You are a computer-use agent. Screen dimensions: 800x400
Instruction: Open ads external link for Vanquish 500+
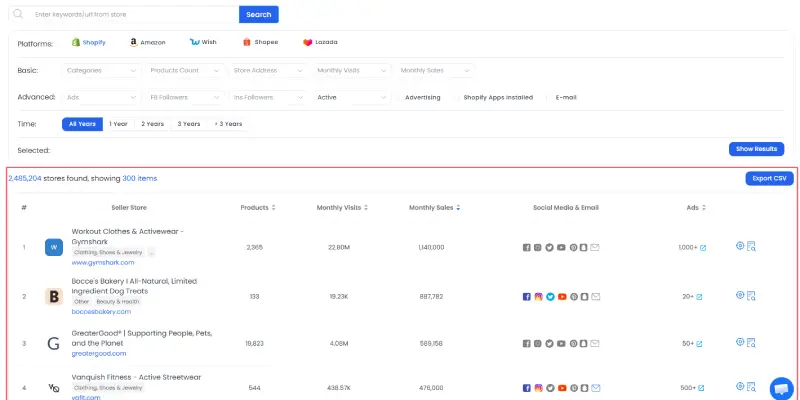point(703,389)
